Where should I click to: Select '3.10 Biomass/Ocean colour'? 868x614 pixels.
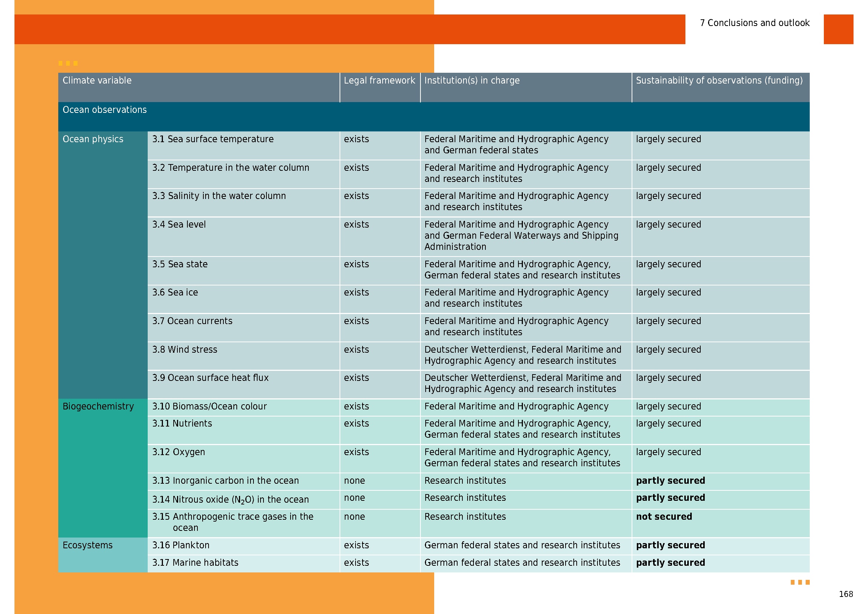point(209,406)
